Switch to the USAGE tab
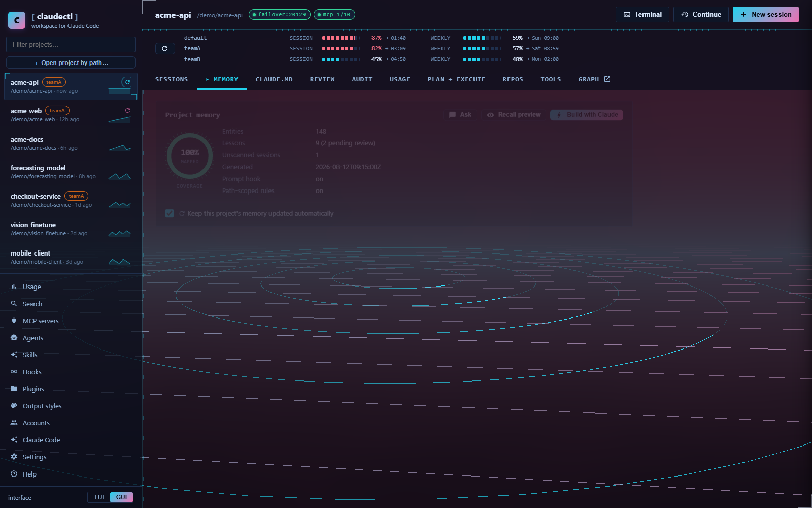812x508 pixels. coord(400,79)
